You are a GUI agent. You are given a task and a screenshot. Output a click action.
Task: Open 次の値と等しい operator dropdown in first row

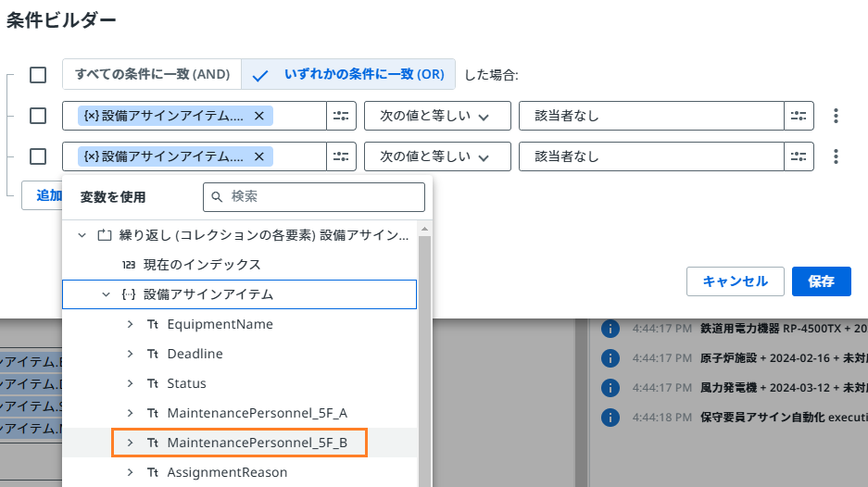[x=437, y=116]
